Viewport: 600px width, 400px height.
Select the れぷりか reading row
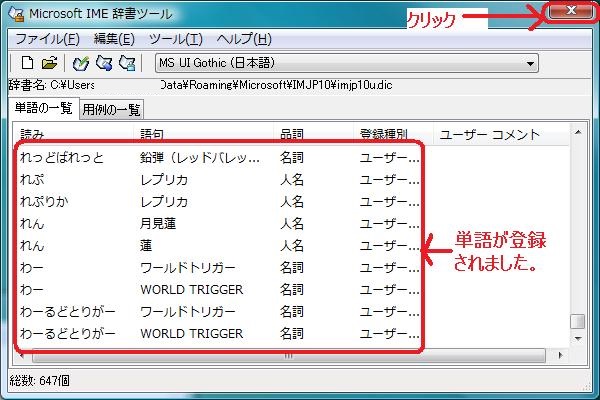(44, 202)
